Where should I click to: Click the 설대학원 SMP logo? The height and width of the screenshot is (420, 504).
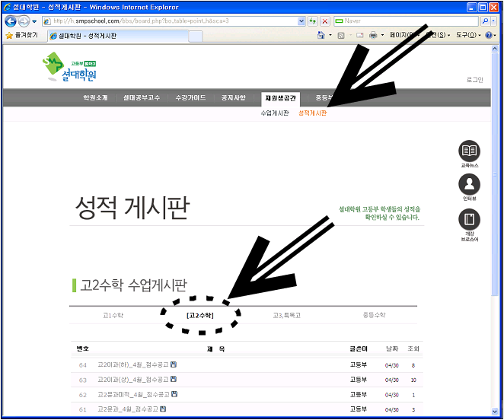(x=69, y=67)
